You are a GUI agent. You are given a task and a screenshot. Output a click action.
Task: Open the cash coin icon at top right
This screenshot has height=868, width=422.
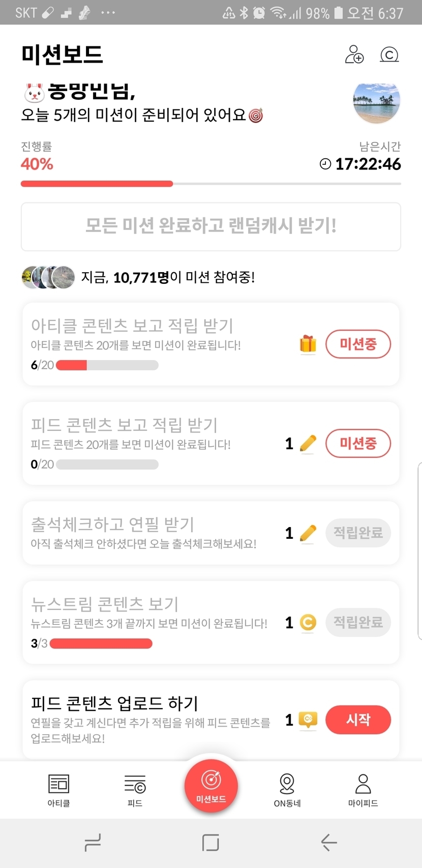[x=389, y=54]
